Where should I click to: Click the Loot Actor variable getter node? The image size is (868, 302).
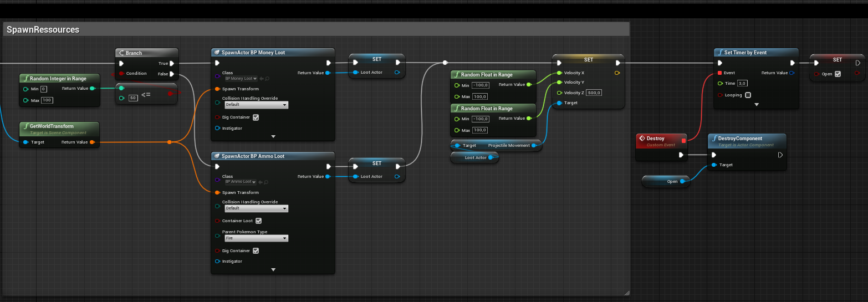click(x=475, y=158)
